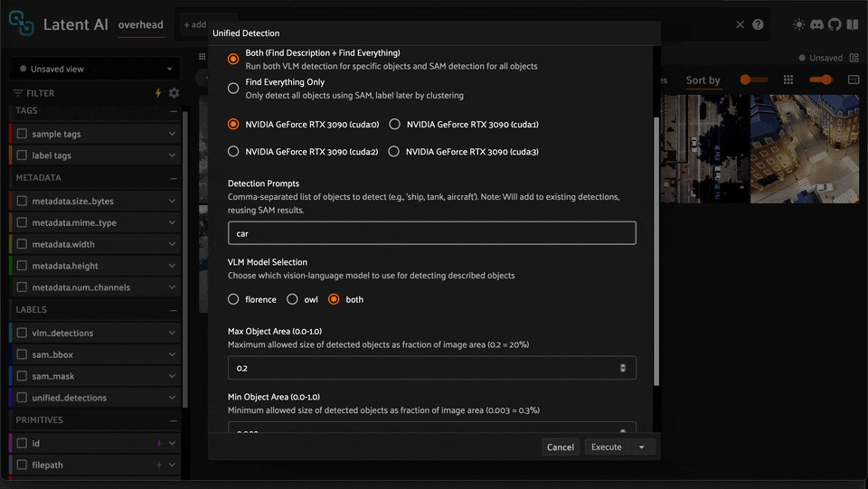This screenshot has height=489, width=868.
Task: Click the Max Object Area field
Action: pos(432,368)
